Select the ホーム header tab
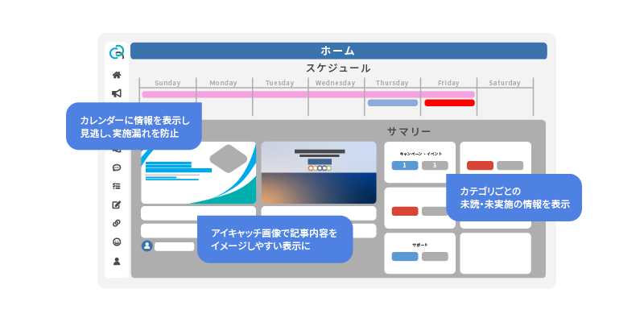The height and width of the screenshot is (322, 644). click(338, 51)
